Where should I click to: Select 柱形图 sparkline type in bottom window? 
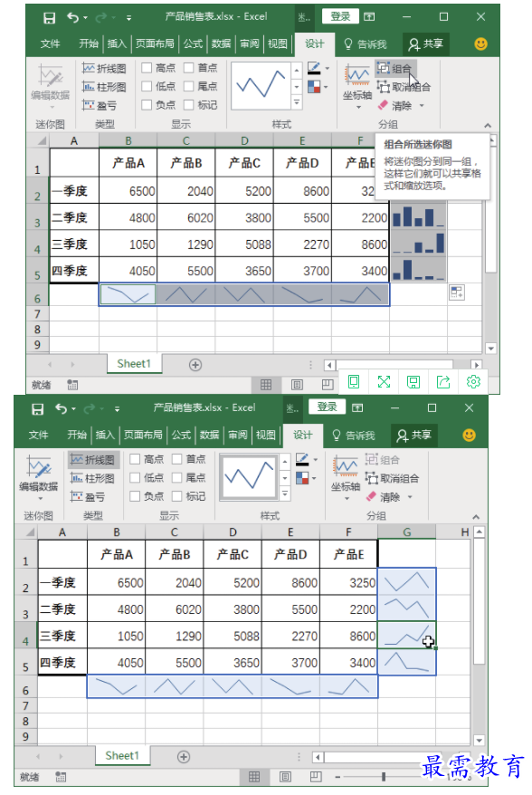click(92, 478)
